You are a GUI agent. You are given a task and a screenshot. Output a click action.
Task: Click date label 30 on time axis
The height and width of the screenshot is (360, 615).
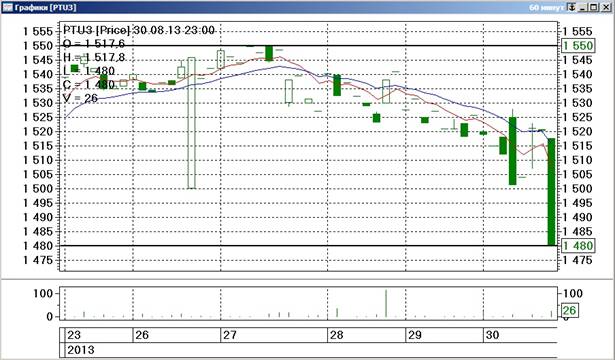click(x=492, y=335)
